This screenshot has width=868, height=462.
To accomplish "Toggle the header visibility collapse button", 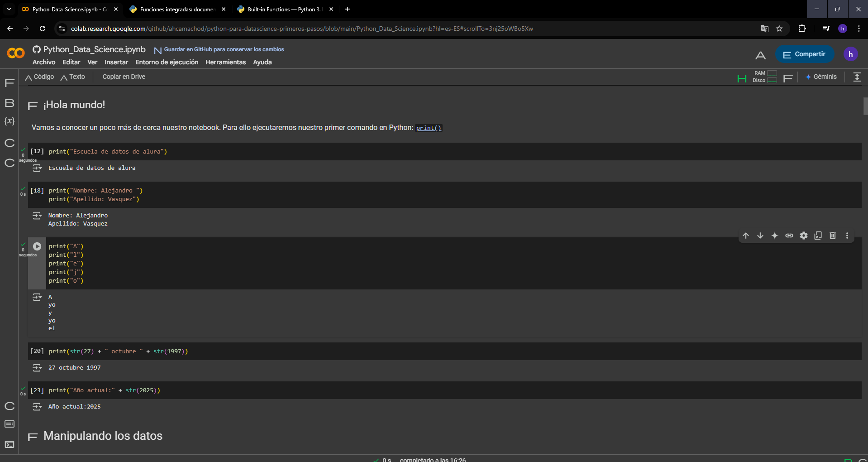I will pyautogui.click(x=857, y=77).
